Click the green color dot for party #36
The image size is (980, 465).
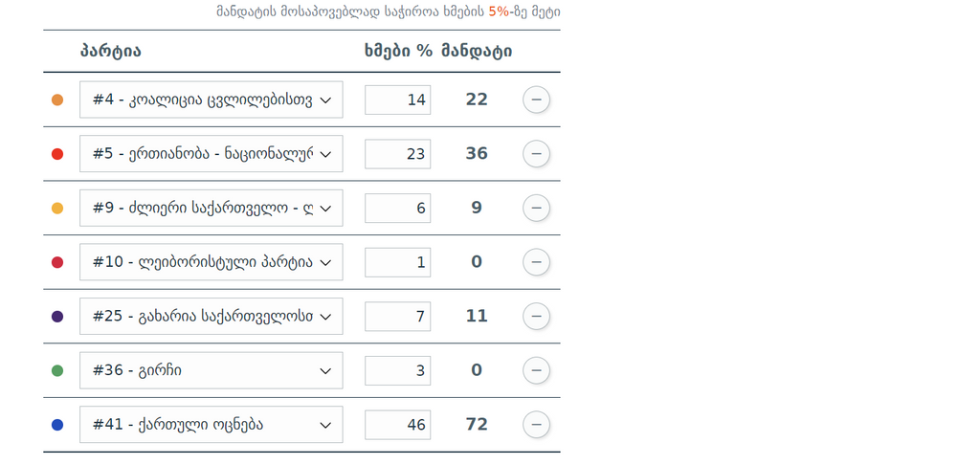coord(57,370)
